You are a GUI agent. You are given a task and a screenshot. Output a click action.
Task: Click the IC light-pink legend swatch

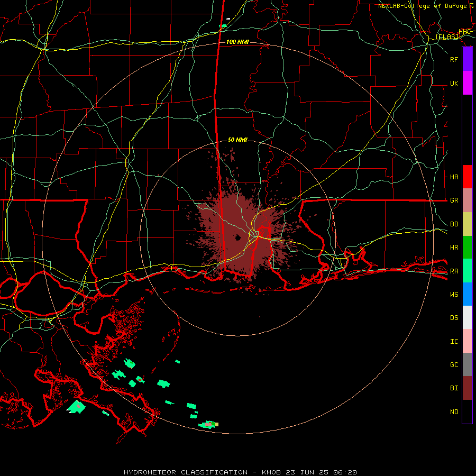(467, 341)
